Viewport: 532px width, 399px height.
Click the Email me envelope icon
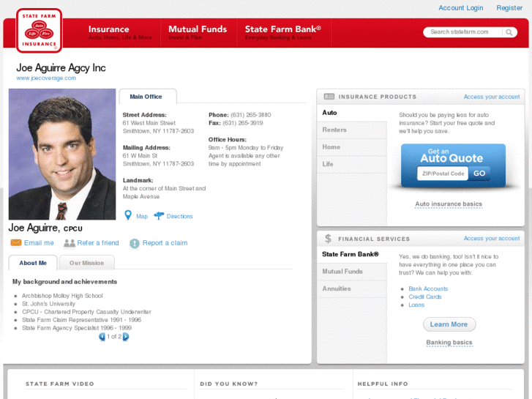15,243
